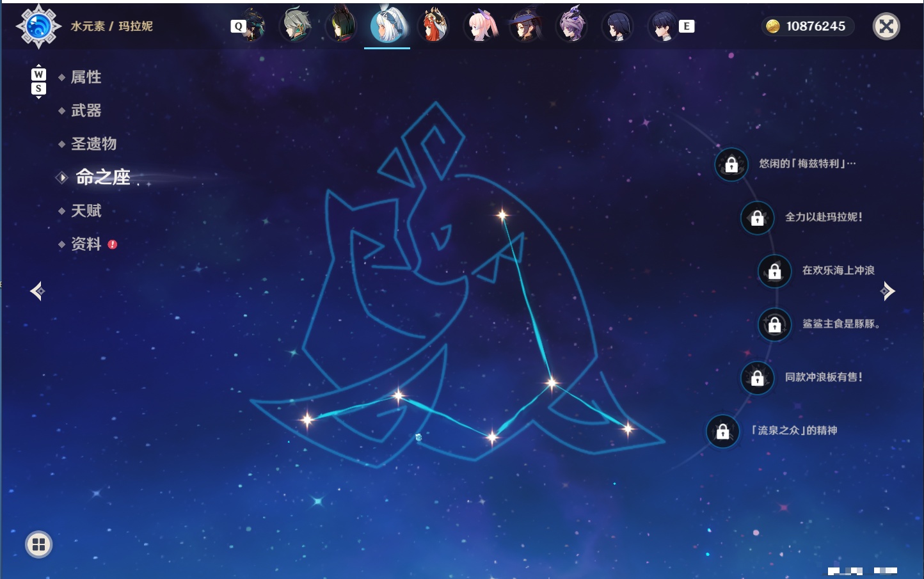This screenshot has height=579, width=924.
Task: Open the 资料 menu
Action: (x=86, y=244)
